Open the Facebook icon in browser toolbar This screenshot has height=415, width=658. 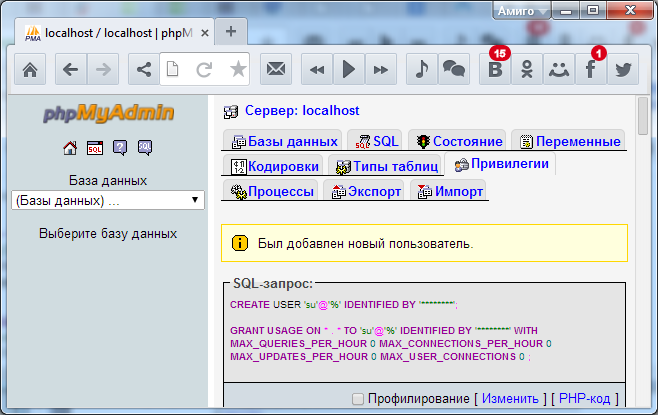[591, 69]
